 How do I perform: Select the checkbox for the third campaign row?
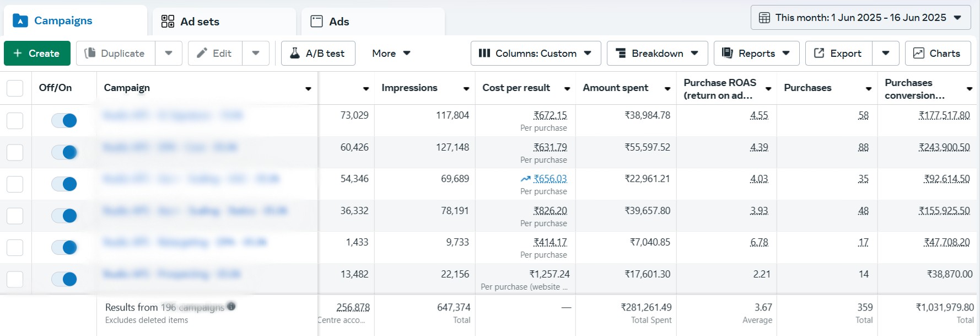(x=15, y=184)
